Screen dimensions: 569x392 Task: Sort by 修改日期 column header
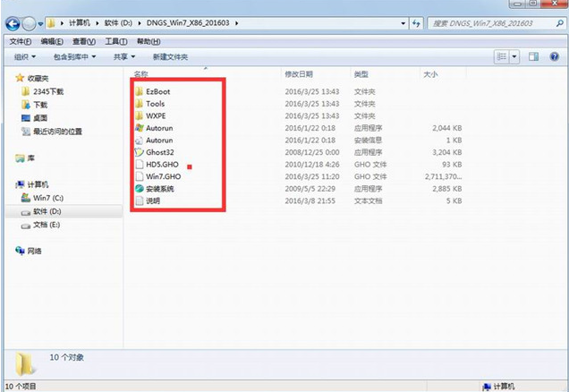pyautogui.click(x=299, y=74)
